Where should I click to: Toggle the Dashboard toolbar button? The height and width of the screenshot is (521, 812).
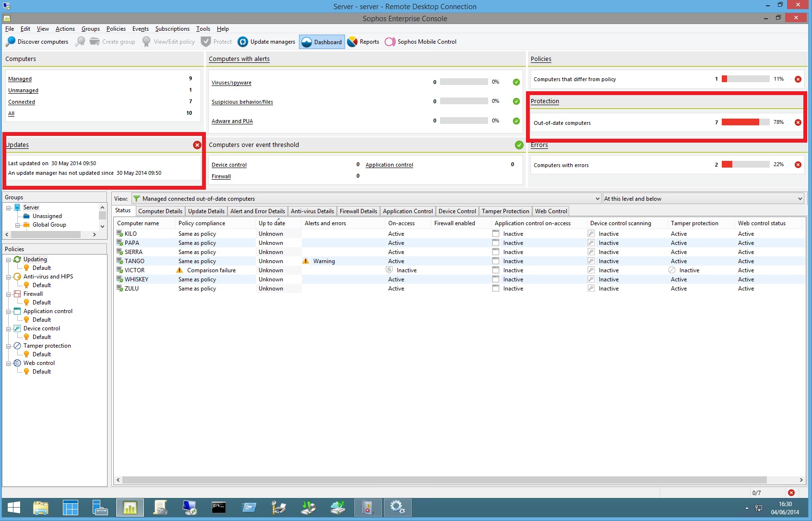pos(322,42)
